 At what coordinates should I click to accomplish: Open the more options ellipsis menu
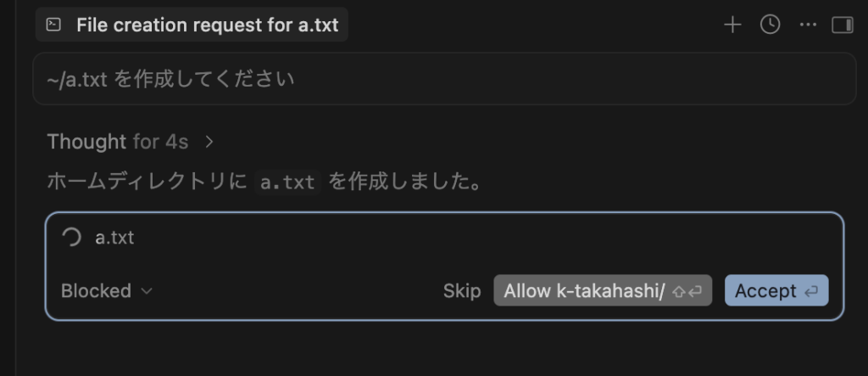point(806,25)
